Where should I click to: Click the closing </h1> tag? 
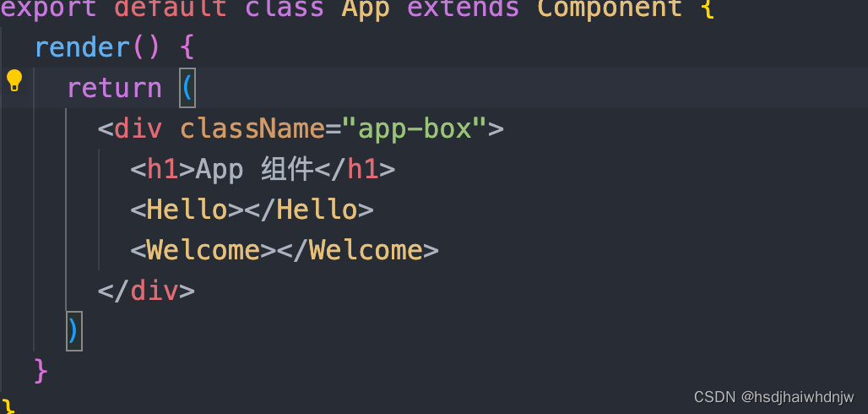click(x=355, y=170)
